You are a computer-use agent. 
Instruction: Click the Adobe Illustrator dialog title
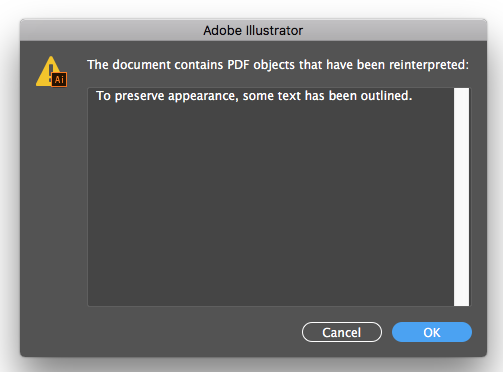click(x=253, y=31)
